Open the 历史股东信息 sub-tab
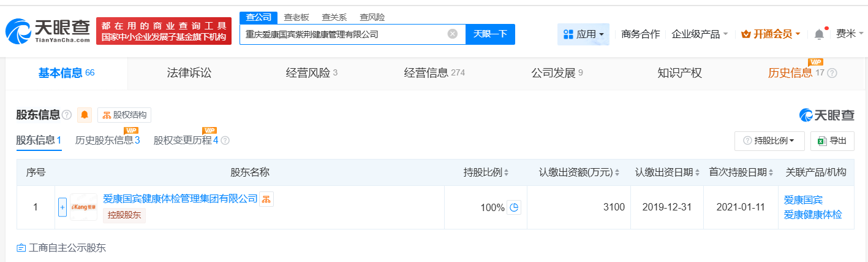Screen dimensions: 868x262 coord(107,141)
